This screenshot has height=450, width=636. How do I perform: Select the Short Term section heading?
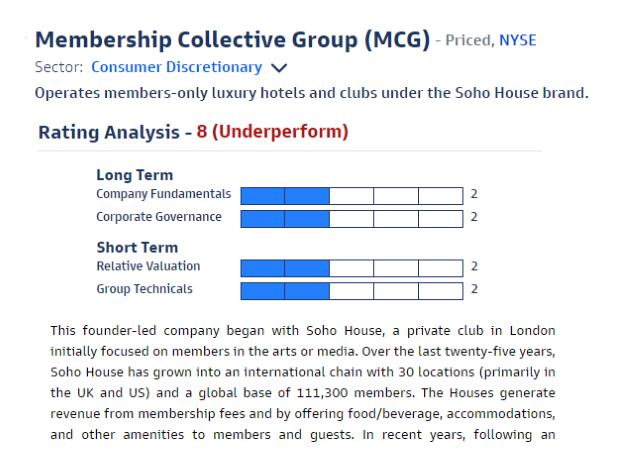tap(137, 247)
